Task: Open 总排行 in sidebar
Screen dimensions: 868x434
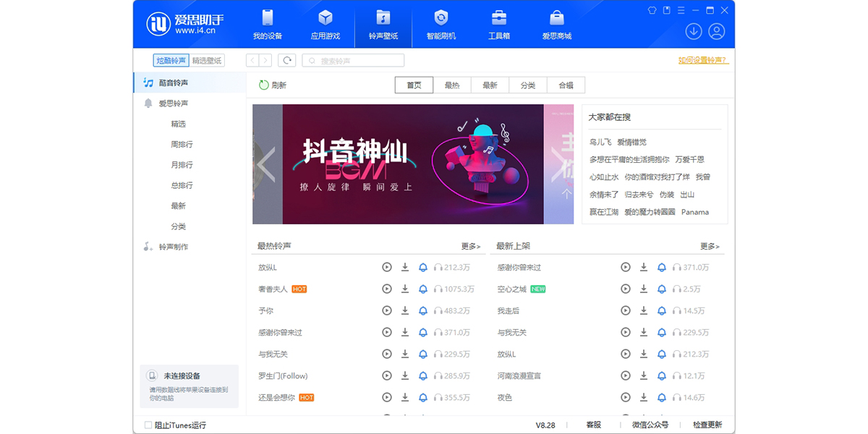Action: coord(182,185)
